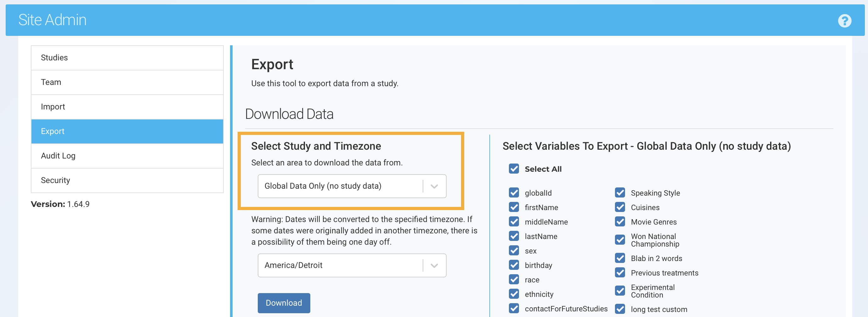The image size is (868, 317).
Task: Open the Global Data Only combo box
Action: 340,186
